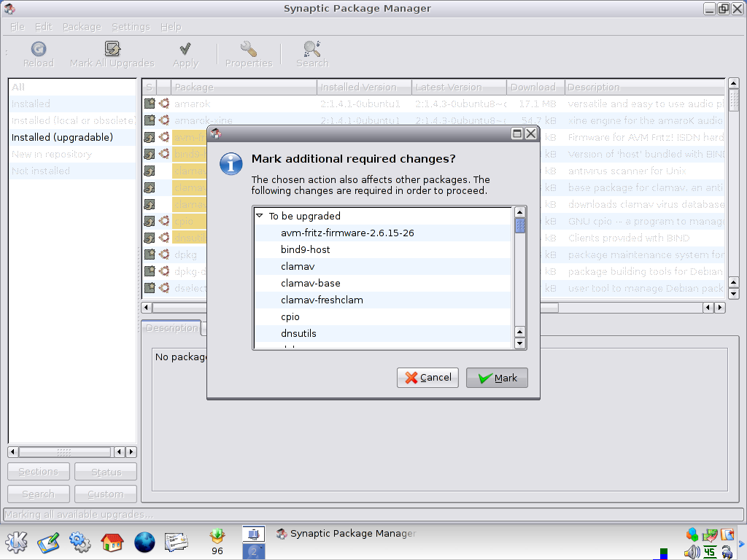This screenshot has width=747, height=560.
Task: Click Synaptic Package Manager taskbar entry
Action: click(346, 533)
